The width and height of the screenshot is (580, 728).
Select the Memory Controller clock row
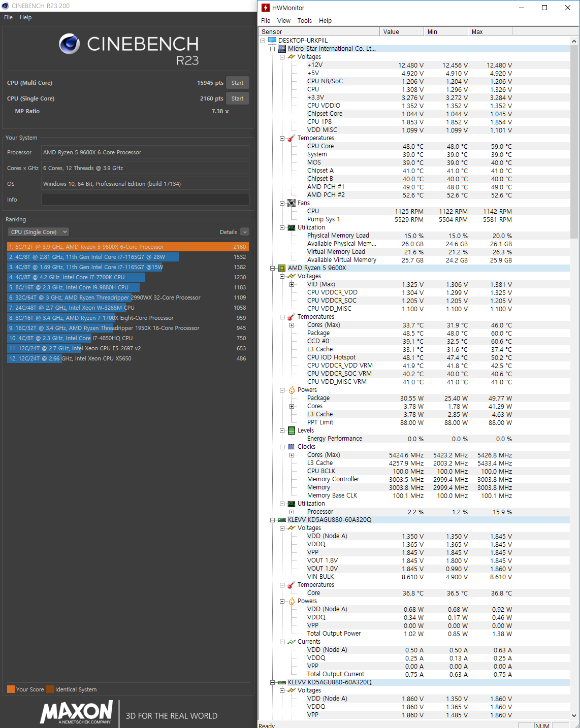[414, 479]
